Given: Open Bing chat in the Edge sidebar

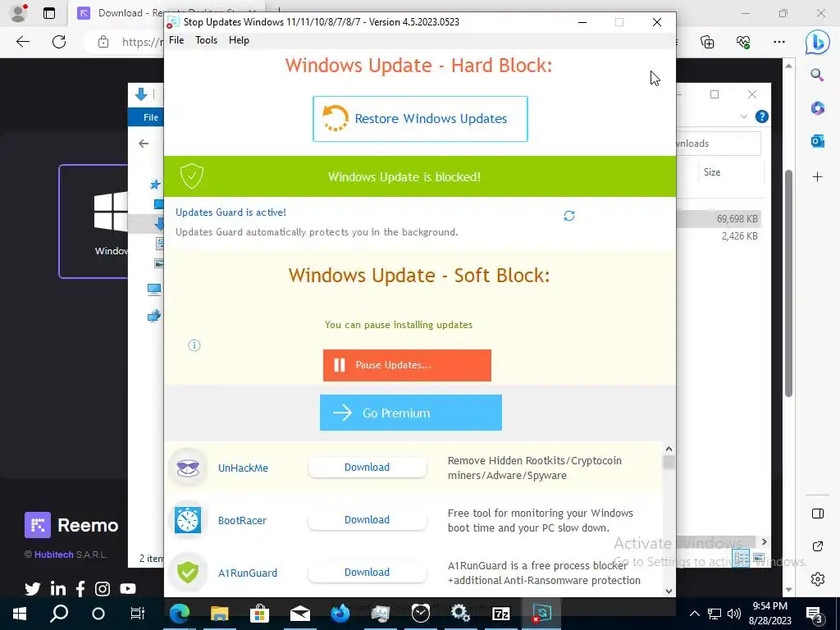Looking at the screenshot, I should (x=817, y=42).
